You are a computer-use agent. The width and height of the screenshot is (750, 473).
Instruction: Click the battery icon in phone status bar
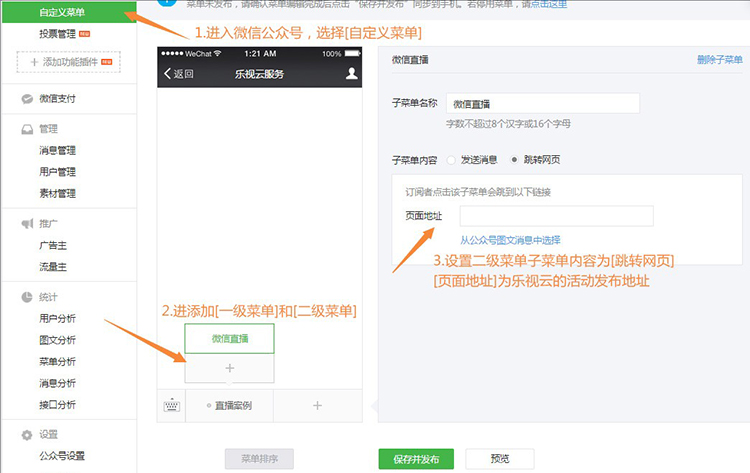[x=353, y=54]
